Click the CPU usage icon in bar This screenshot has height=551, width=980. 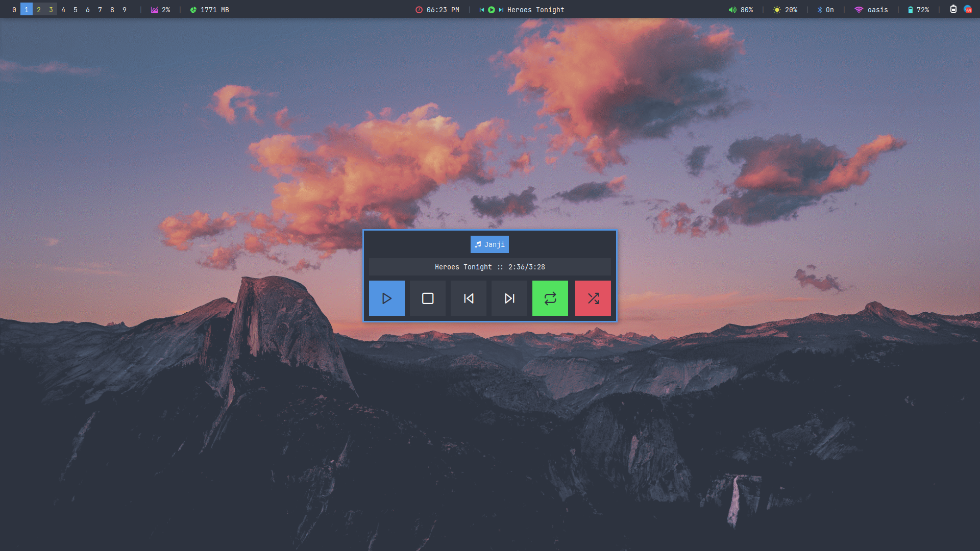[154, 10]
